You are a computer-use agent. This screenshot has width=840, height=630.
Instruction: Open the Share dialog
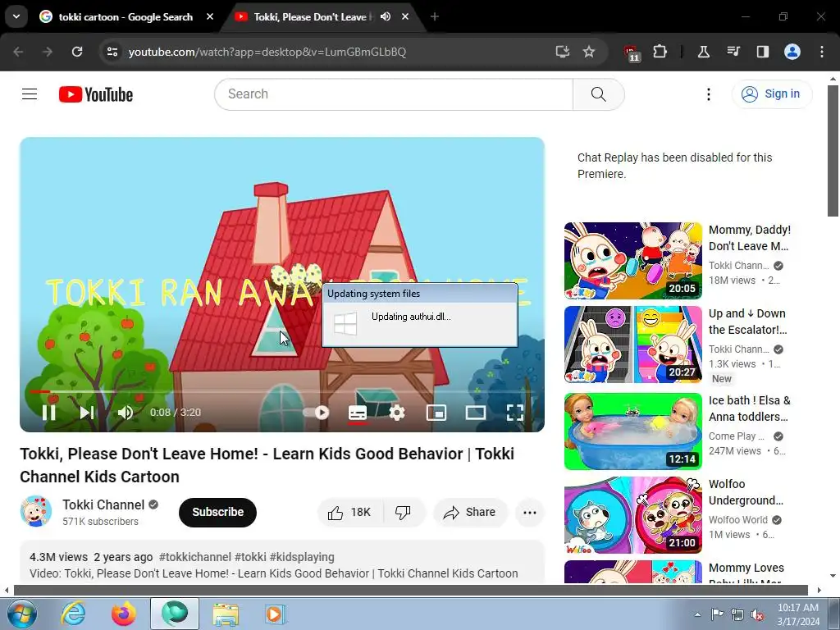coord(470,512)
